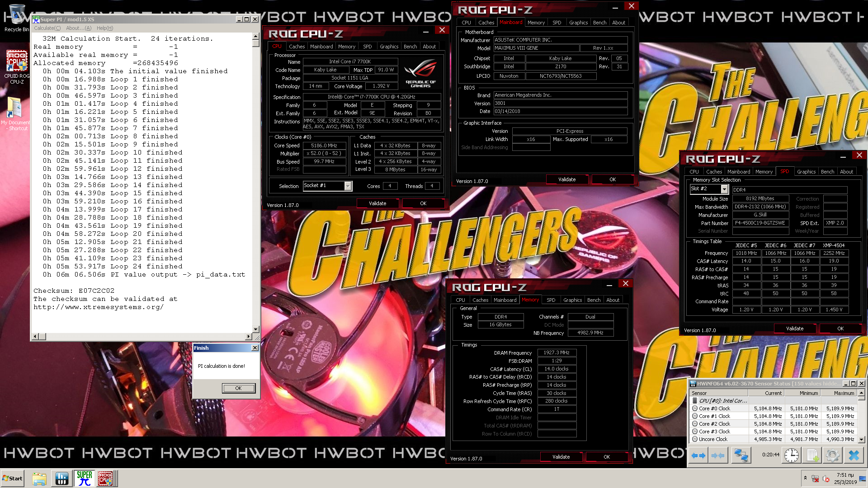Click Validate in CPU tab window

point(377,203)
